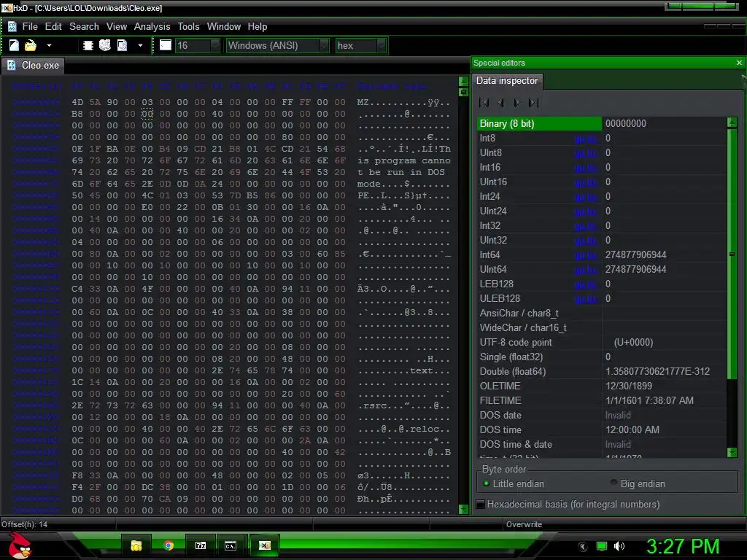This screenshot has height=560, width=747.
Task: Toggle the Hexadecimal basis checkbox
Action: [481, 505]
